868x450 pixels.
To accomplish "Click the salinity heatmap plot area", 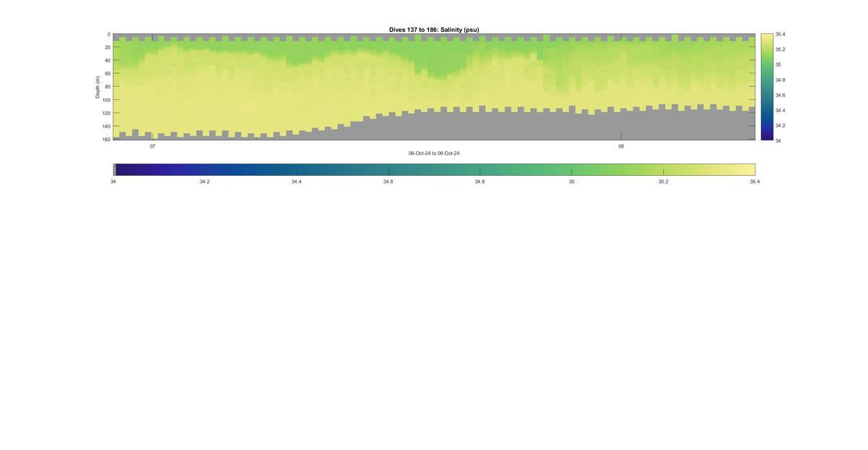I will coord(434,87).
